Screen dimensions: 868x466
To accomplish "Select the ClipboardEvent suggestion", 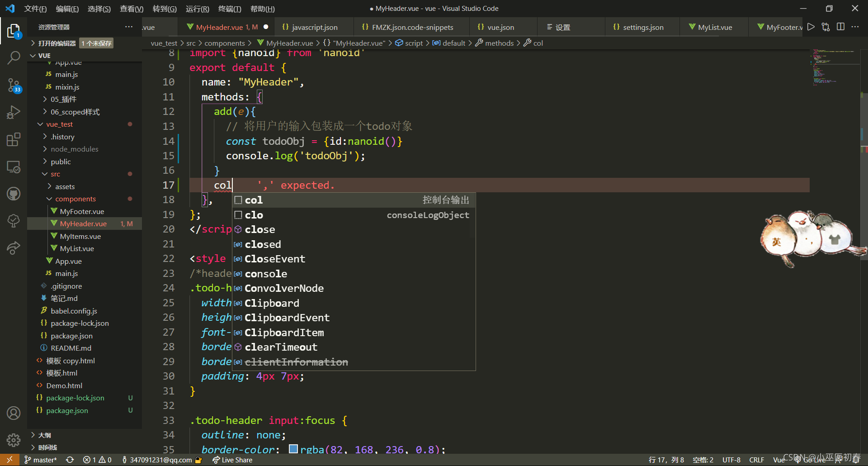I will [x=354, y=318].
